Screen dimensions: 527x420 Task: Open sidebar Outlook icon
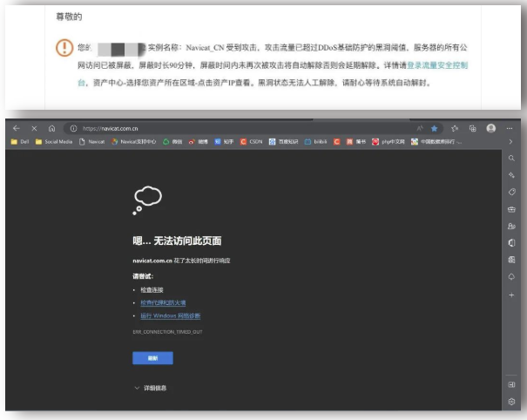click(511, 260)
